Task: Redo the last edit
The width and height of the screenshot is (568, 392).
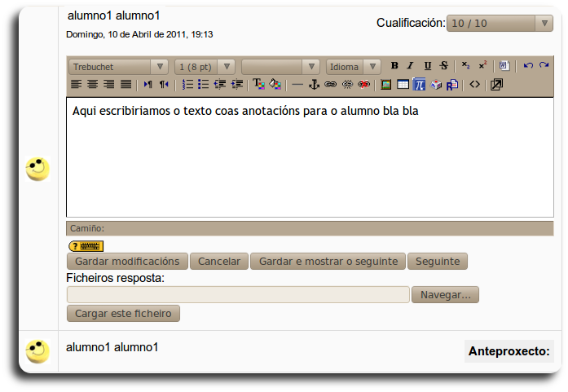Action: (x=544, y=65)
